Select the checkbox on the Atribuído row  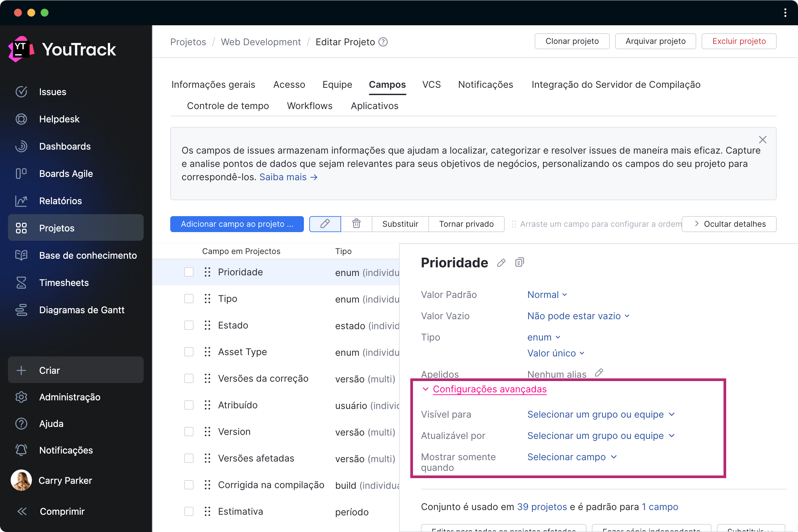click(x=189, y=405)
